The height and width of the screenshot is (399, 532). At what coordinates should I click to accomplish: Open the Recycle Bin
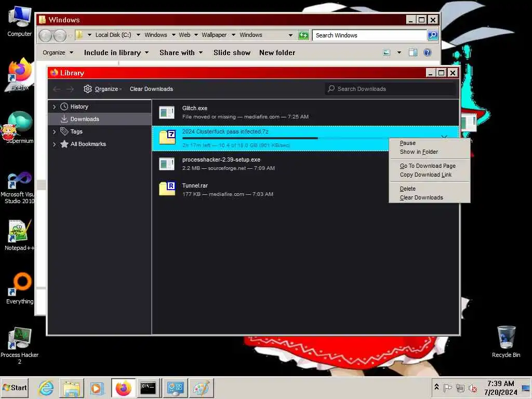pyautogui.click(x=506, y=342)
